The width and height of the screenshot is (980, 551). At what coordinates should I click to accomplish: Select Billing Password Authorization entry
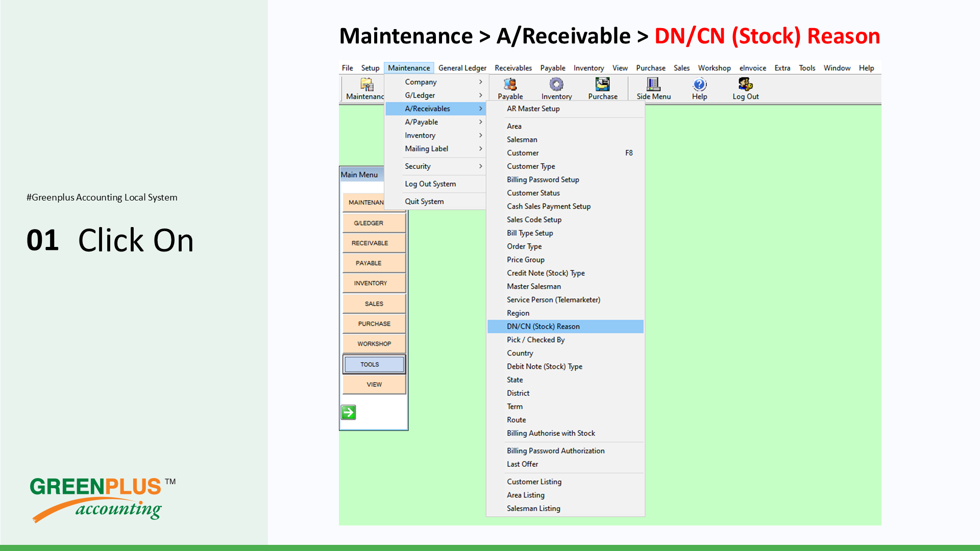click(566, 451)
